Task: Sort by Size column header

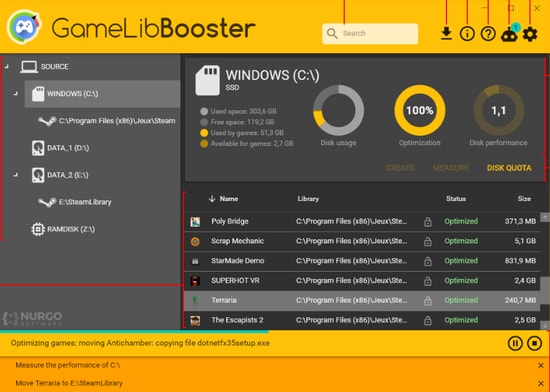Action: (x=524, y=199)
